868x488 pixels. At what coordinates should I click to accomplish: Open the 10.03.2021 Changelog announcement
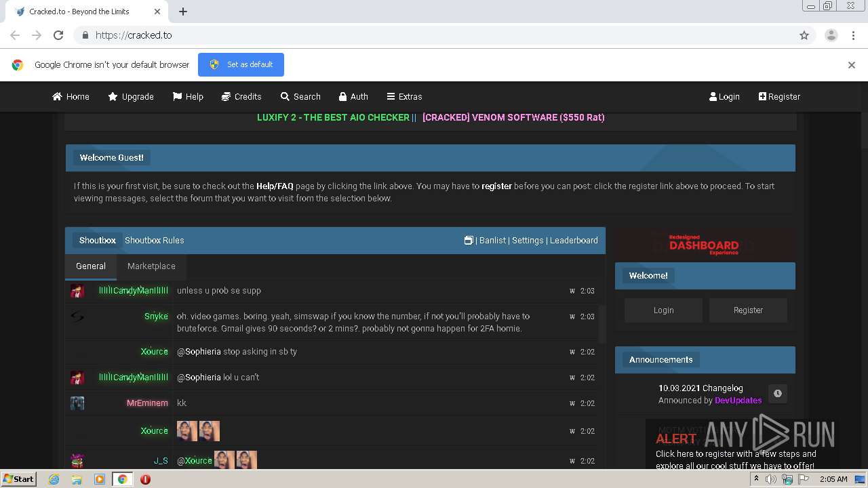point(701,388)
